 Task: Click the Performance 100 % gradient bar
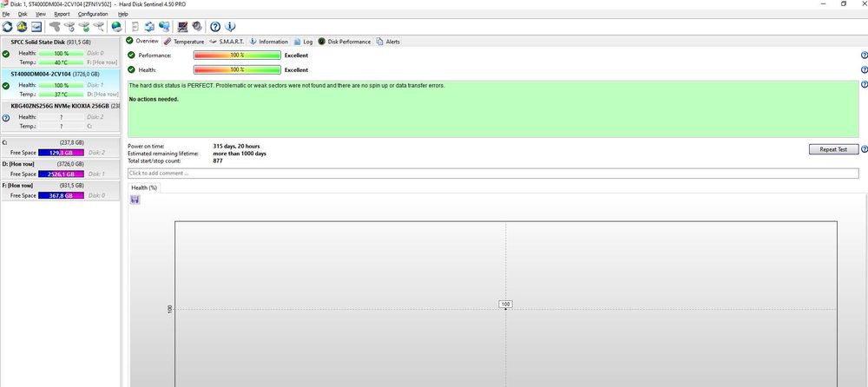237,56
